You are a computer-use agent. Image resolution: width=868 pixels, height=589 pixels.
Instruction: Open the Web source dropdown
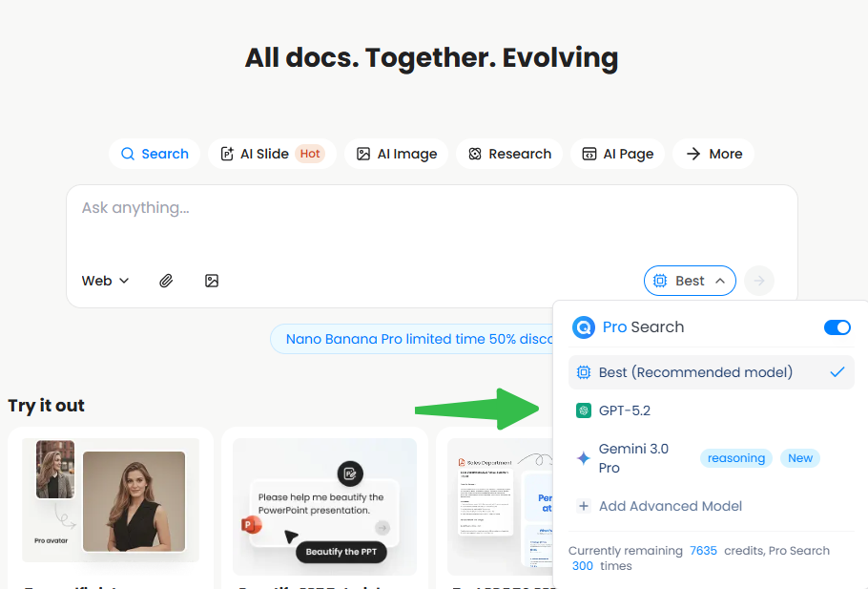click(105, 281)
